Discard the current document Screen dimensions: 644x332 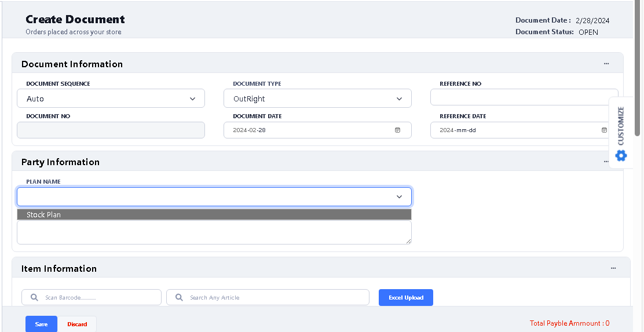coord(77,324)
